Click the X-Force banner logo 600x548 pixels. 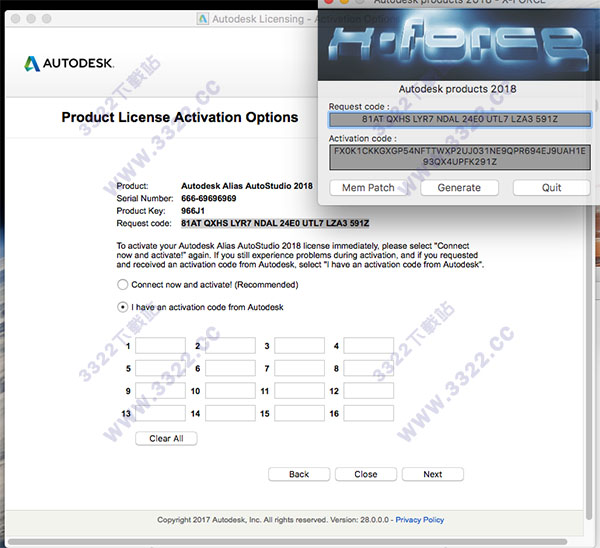pyautogui.click(x=458, y=44)
